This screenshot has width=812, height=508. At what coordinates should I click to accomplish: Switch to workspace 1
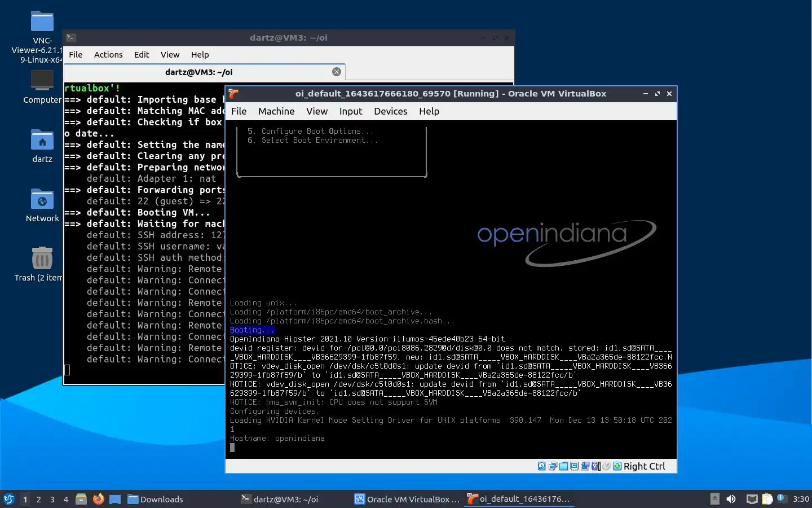click(25, 499)
